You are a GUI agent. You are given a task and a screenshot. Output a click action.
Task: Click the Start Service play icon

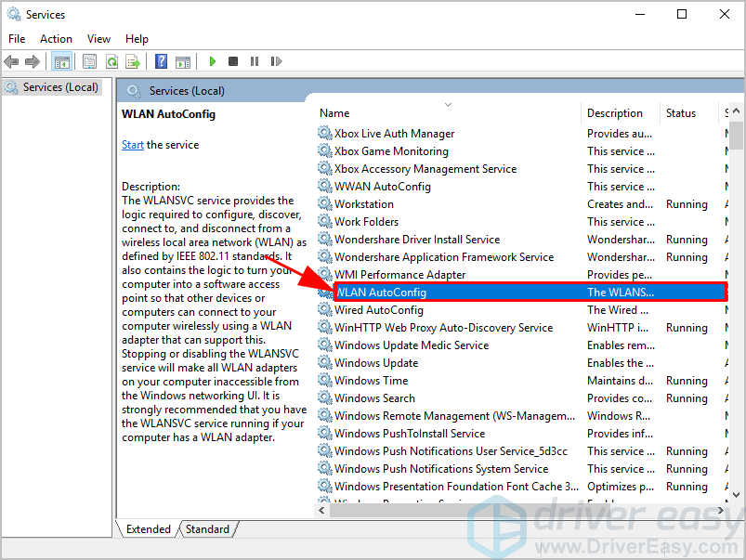pyautogui.click(x=213, y=62)
